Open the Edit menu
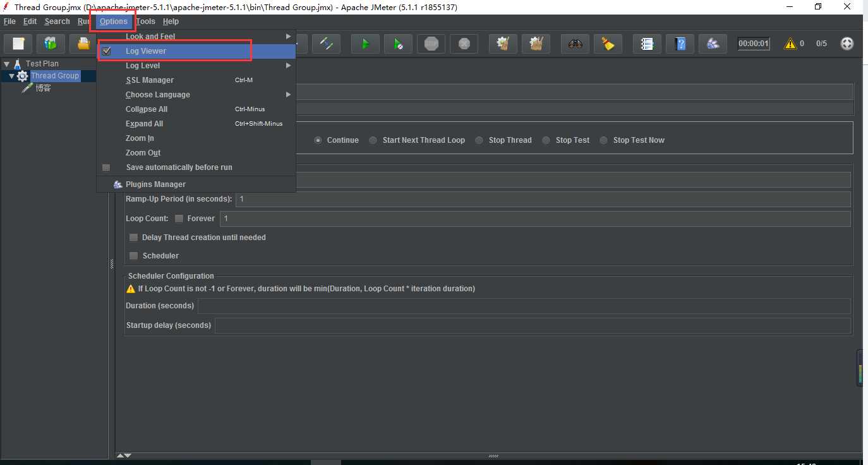 30,21
